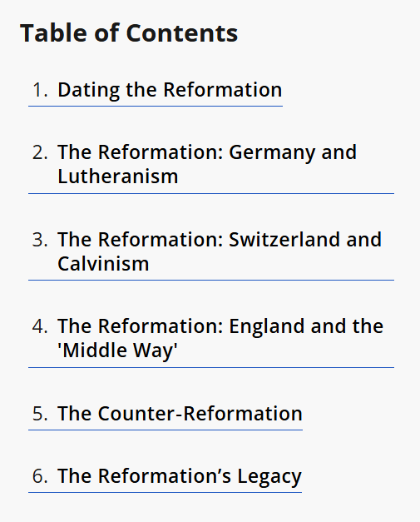The height and width of the screenshot is (522, 420).
Task: Click the word 'Germany' in second entry
Action: [x=271, y=153]
